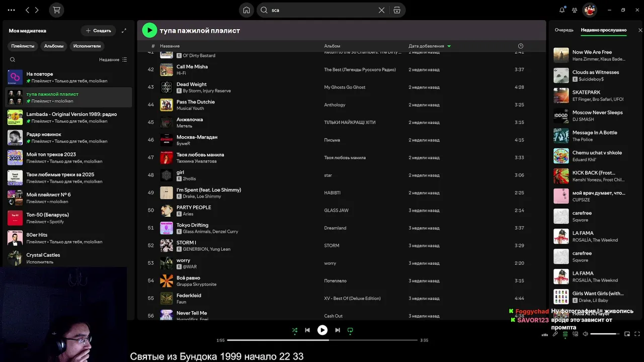644x362 pixels.
Task: Open the Crystal Castles artist
Action: pos(69,258)
